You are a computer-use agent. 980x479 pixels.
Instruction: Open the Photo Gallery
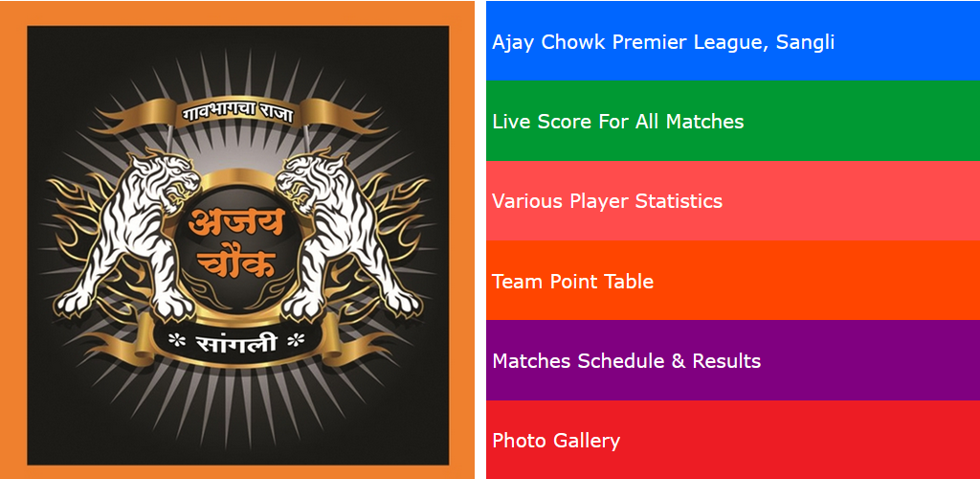[732, 440]
